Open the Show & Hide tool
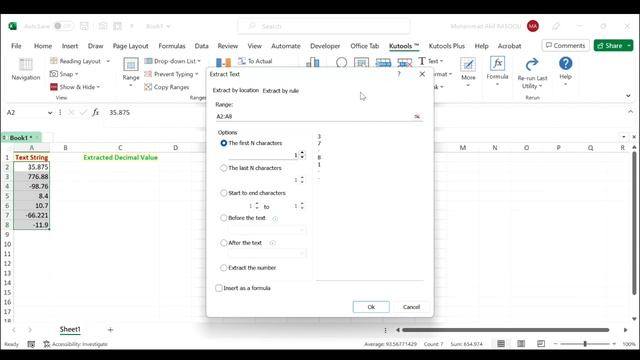This screenshot has height=360, width=640. (x=75, y=87)
